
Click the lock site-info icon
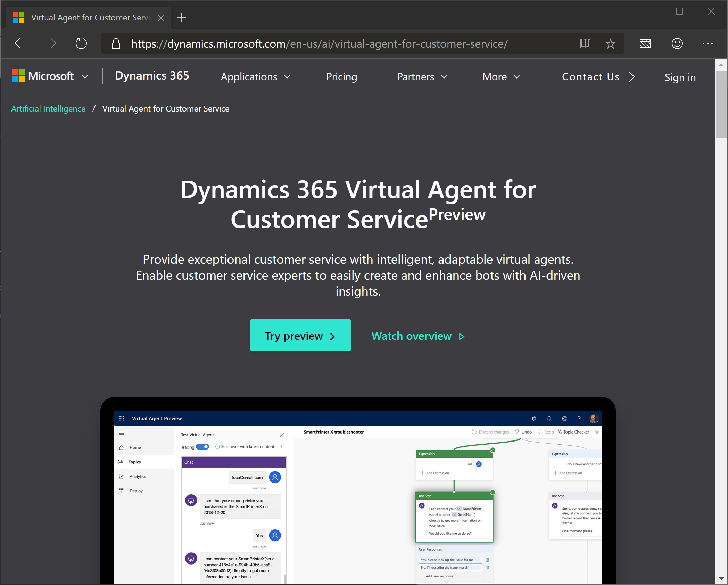pos(116,43)
